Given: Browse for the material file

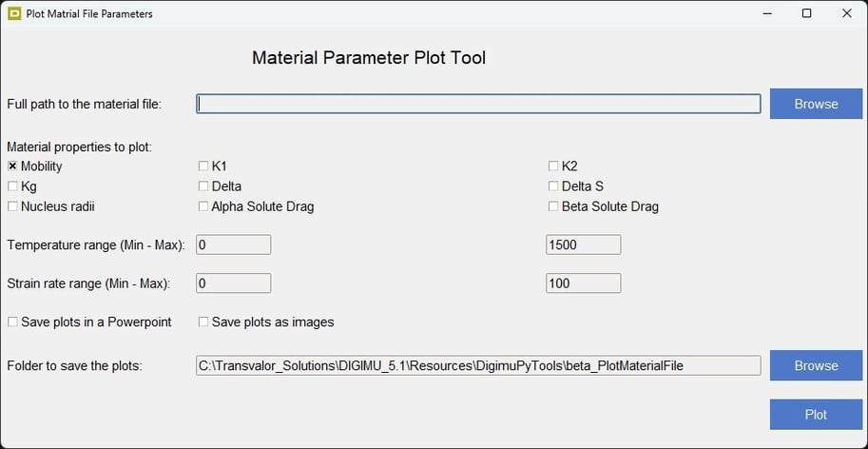Looking at the screenshot, I should pyautogui.click(x=816, y=104).
